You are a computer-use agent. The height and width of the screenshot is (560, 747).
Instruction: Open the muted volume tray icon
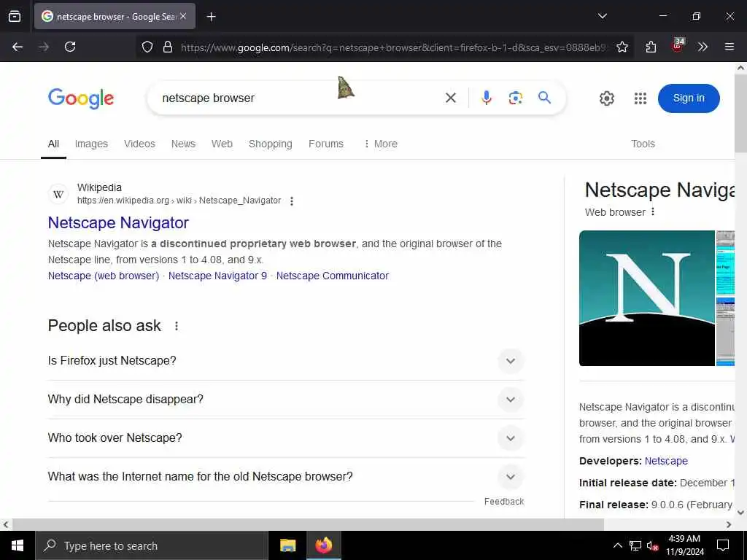(x=653, y=545)
